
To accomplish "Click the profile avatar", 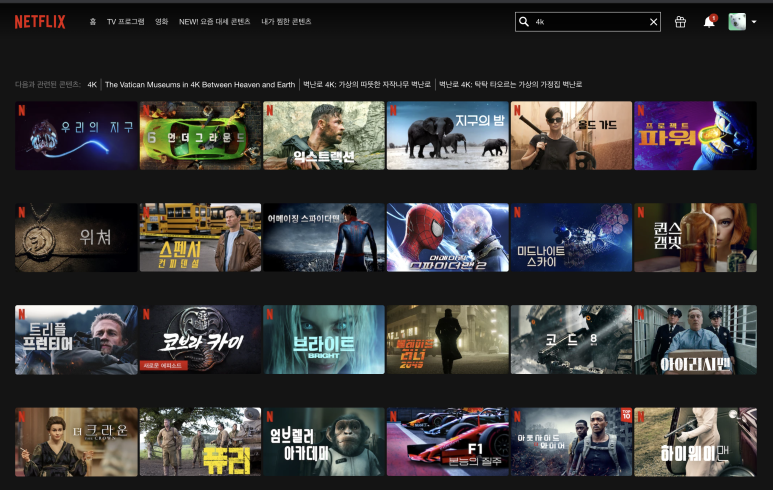I will (737, 22).
